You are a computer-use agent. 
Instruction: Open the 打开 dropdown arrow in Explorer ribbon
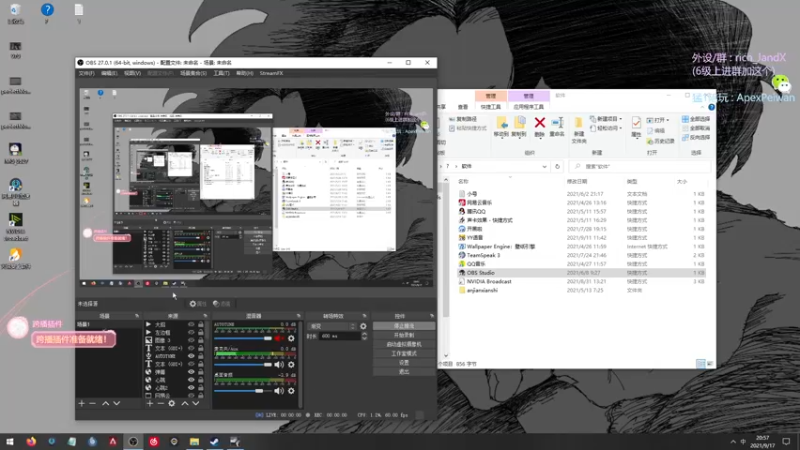(668, 120)
